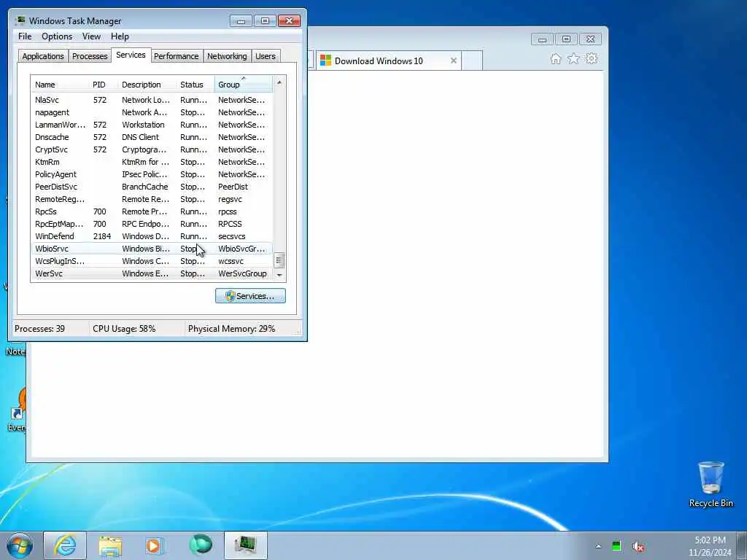The image size is (747, 560).
Task: Open the Recycle Bin desktop icon
Action: click(x=711, y=484)
